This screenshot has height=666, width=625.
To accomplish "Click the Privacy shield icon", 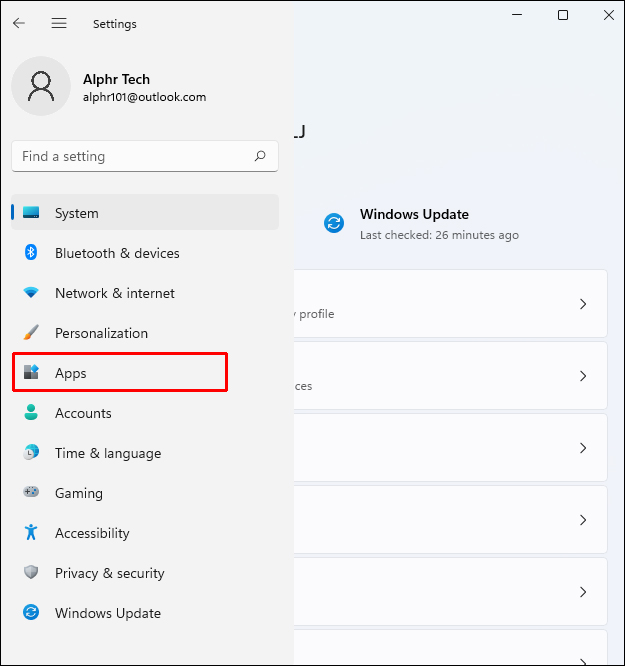I will tap(31, 573).
